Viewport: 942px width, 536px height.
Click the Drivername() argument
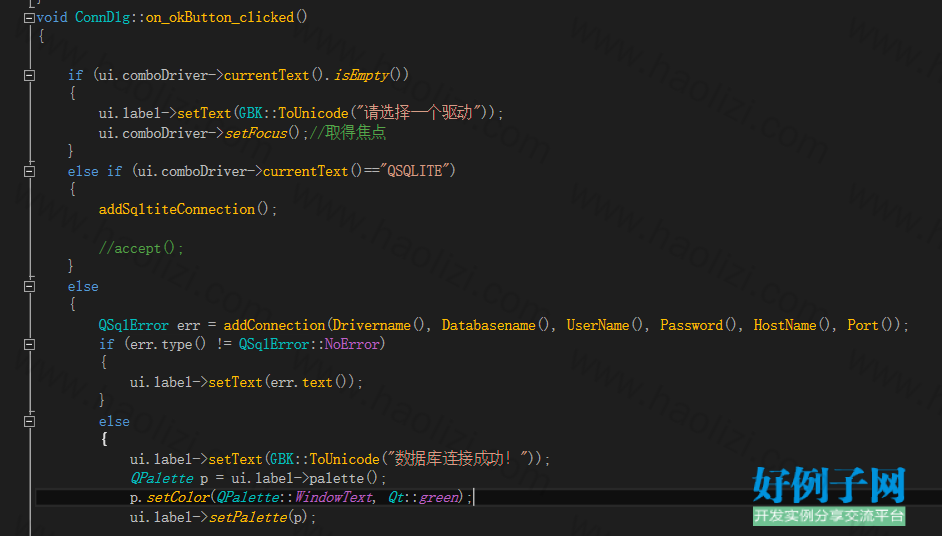click(379, 325)
